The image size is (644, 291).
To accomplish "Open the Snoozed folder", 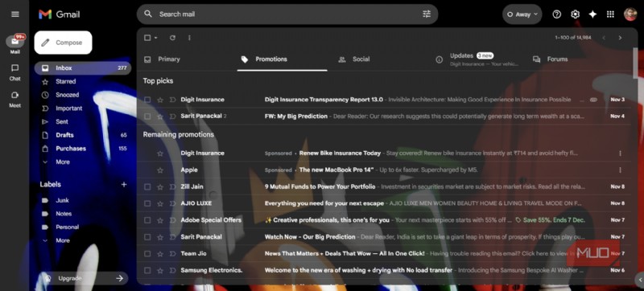I will [83, 95].
